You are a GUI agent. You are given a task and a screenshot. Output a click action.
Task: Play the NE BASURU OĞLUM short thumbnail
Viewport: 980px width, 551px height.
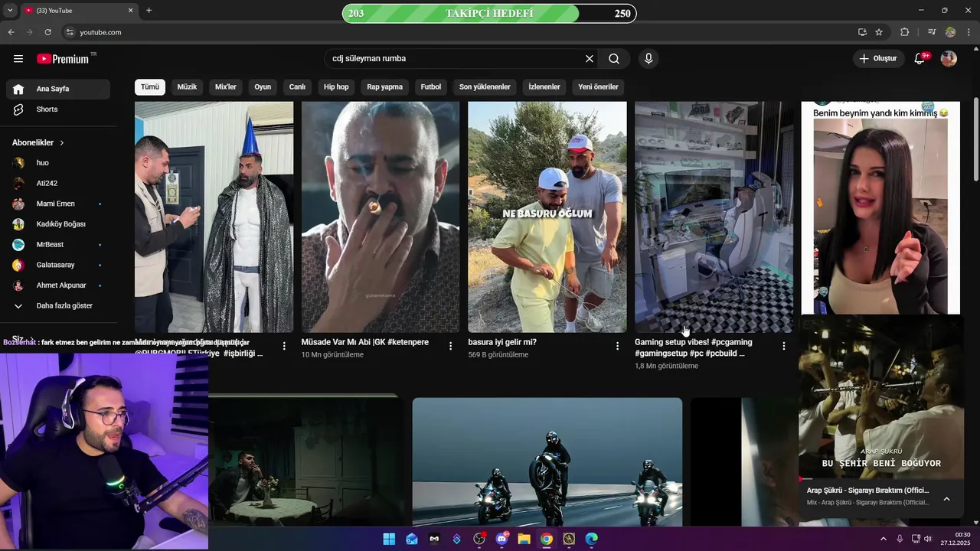547,217
